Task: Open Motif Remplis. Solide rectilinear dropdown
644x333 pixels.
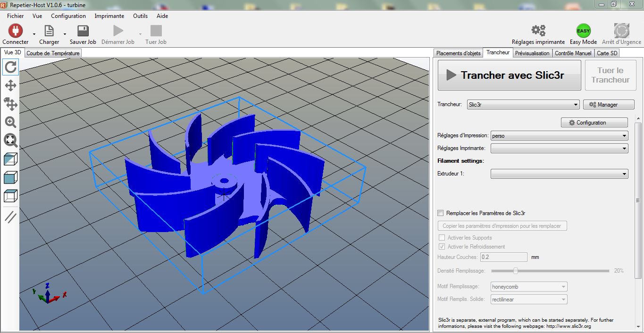Action: tap(529, 300)
